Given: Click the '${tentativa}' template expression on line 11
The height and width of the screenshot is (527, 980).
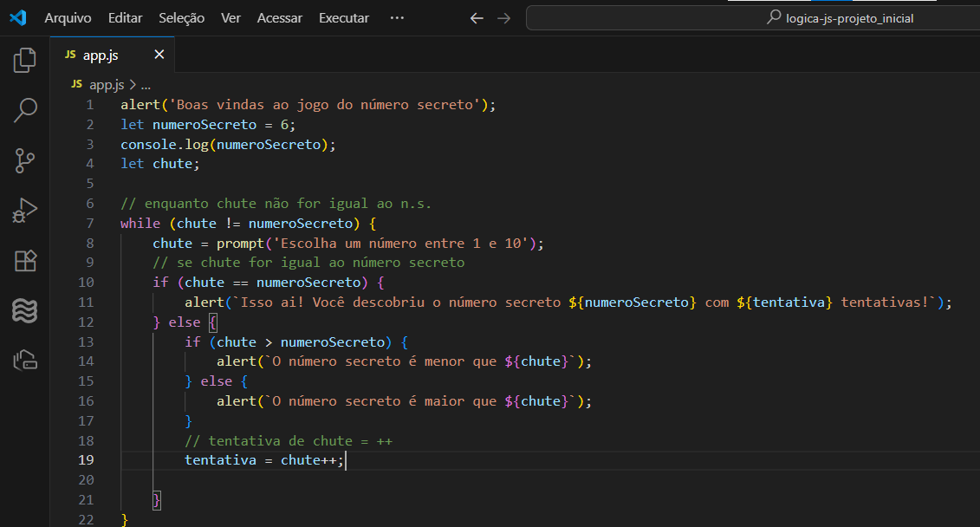Looking at the screenshot, I should click(784, 303).
